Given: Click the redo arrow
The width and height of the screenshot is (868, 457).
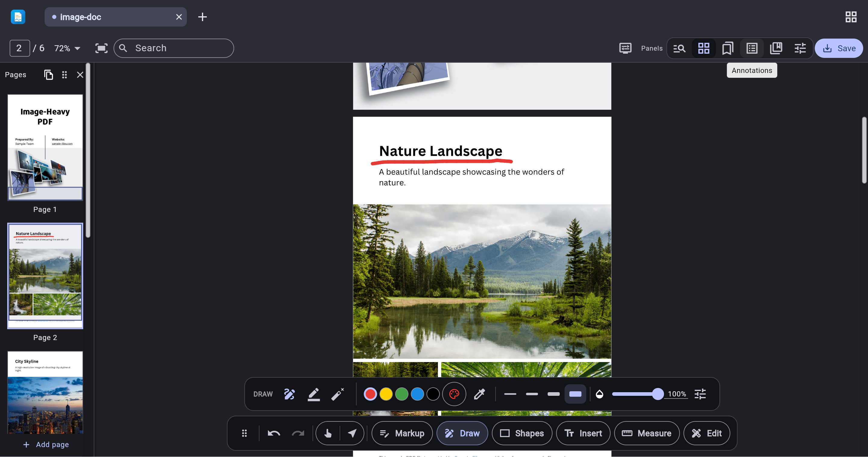Looking at the screenshot, I should (298, 433).
